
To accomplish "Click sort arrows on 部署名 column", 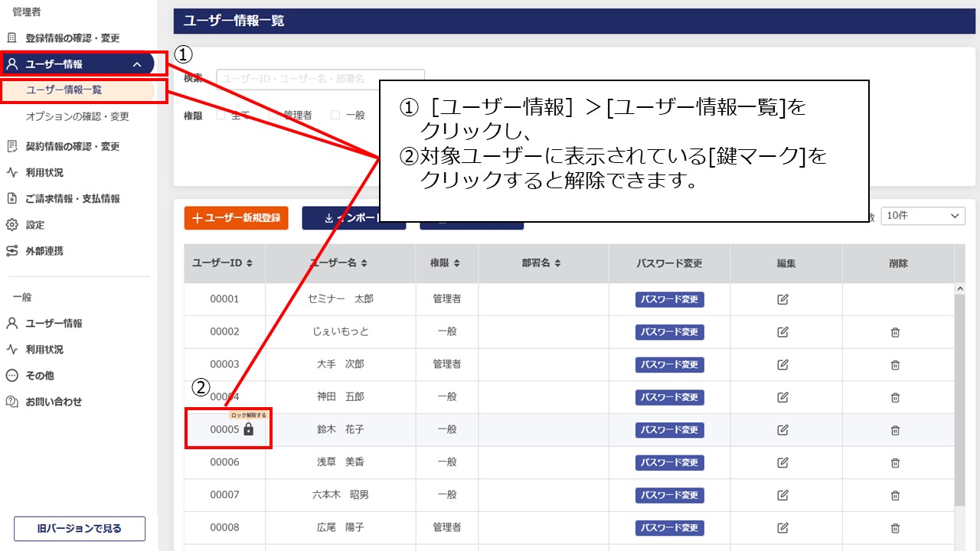I will tap(557, 263).
